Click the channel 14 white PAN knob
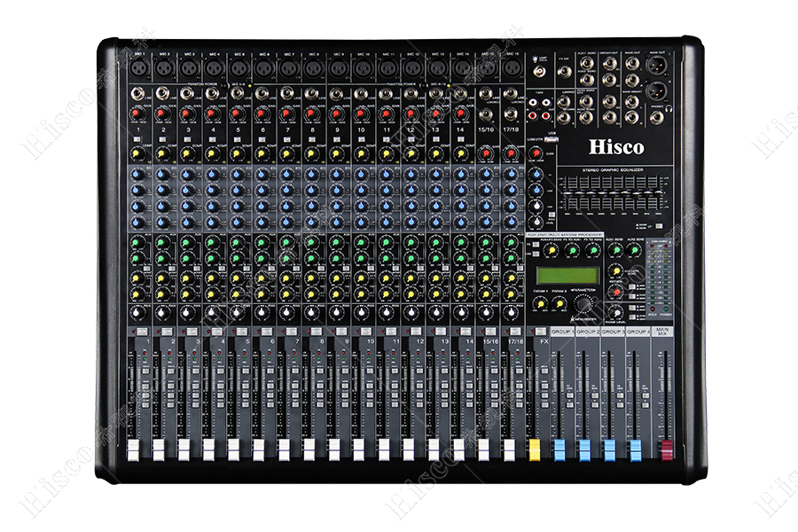This screenshot has width=798, height=532. [x=461, y=311]
